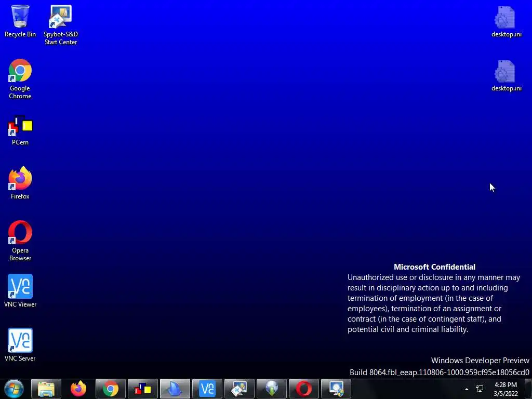Open PCem from the taskbar

(143, 389)
